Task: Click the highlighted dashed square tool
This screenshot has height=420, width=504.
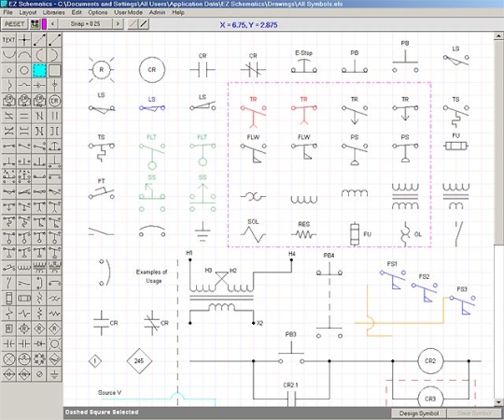Action: 39,70
